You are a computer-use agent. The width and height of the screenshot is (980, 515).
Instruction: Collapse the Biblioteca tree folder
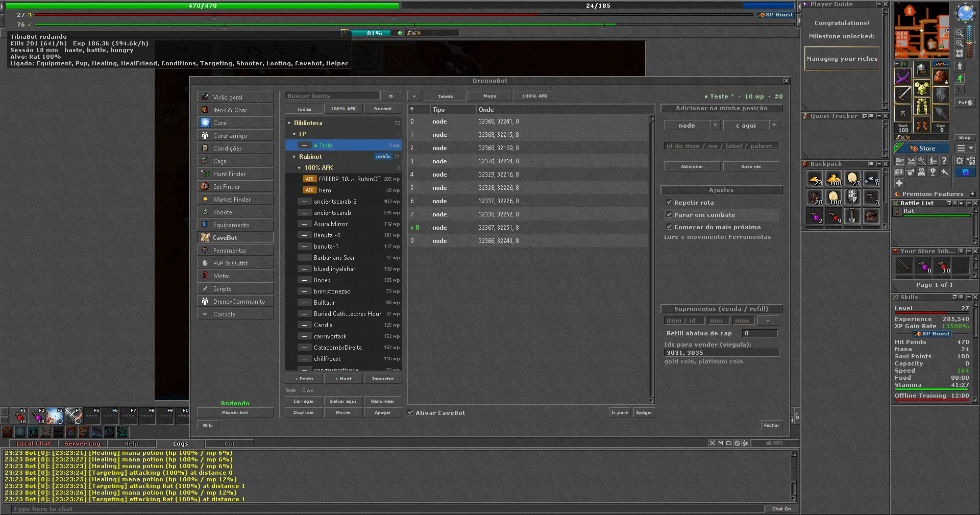(x=289, y=123)
